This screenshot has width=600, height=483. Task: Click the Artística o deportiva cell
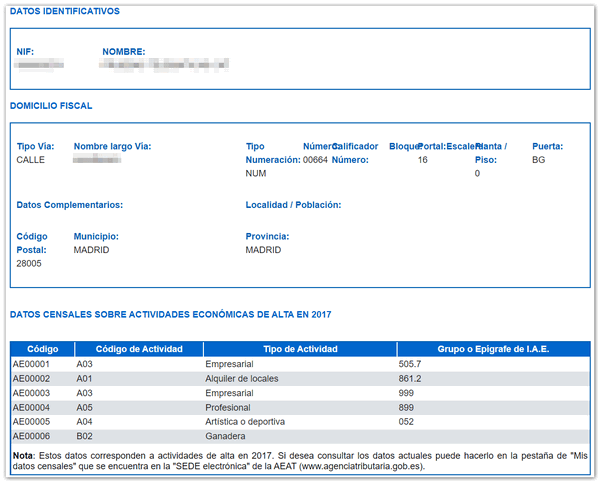245,422
